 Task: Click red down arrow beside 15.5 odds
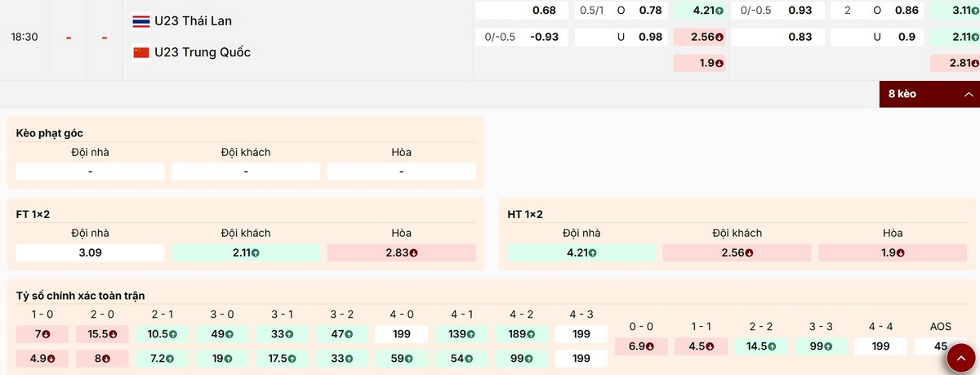[x=114, y=334]
